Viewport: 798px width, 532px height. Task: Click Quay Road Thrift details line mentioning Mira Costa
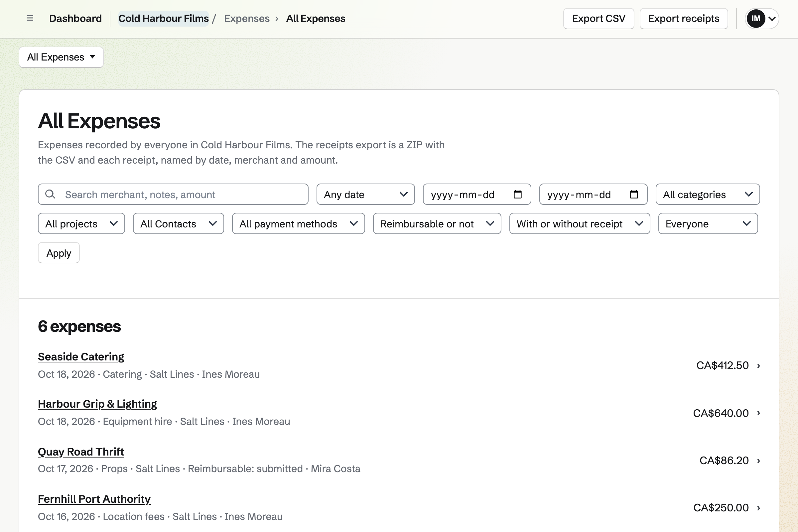(x=199, y=468)
